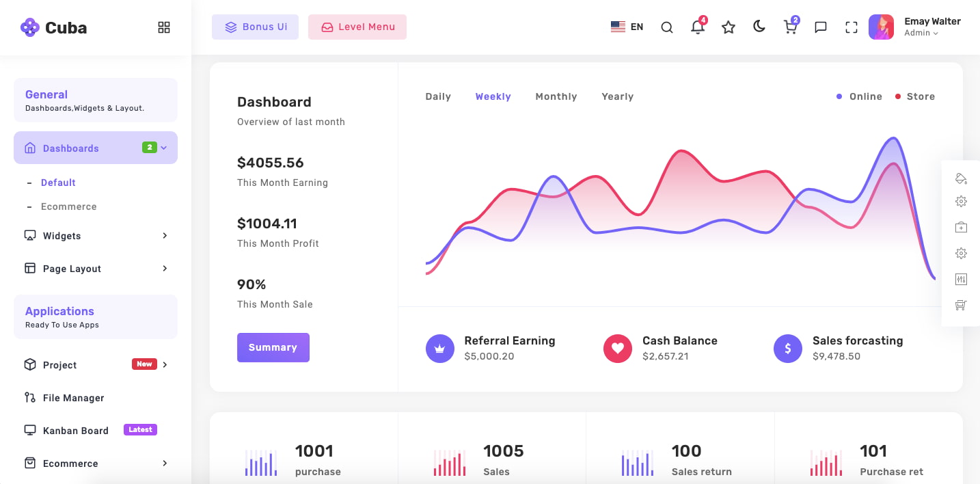Click the grid layout icon beside Cuba logo
The width and height of the screenshot is (980, 484).
(164, 27)
